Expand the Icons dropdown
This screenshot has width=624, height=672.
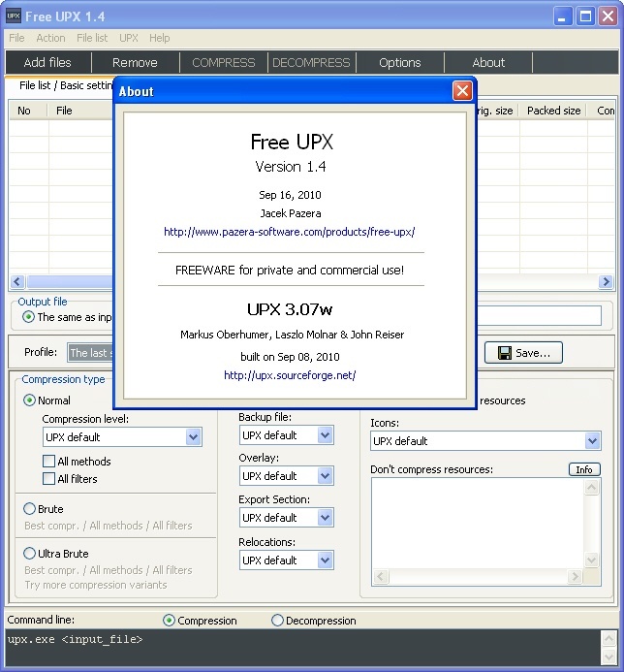[592, 441]
